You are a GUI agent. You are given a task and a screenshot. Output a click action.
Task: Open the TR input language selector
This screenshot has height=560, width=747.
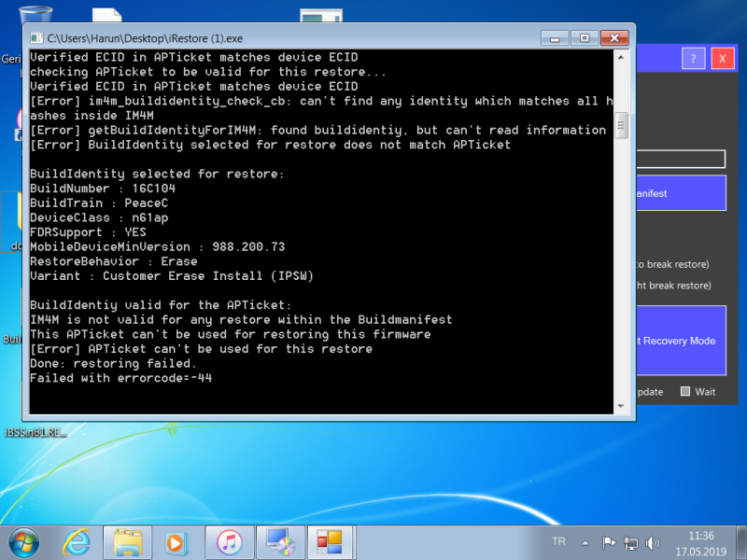[x=558, y=541]
